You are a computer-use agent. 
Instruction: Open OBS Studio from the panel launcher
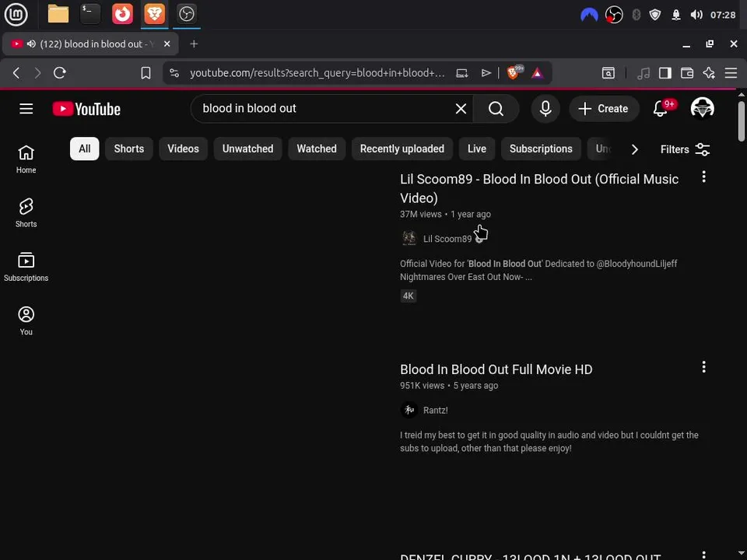coord(186,14)
